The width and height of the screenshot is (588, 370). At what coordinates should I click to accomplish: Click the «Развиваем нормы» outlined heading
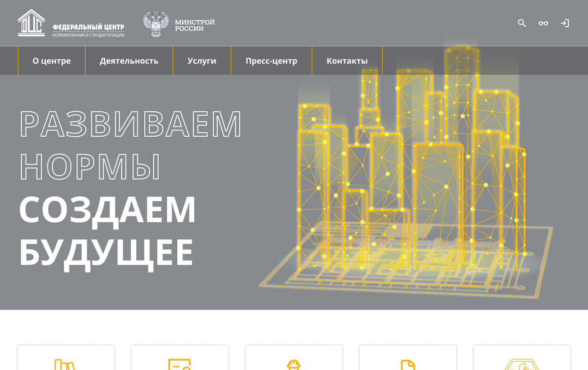130,145
